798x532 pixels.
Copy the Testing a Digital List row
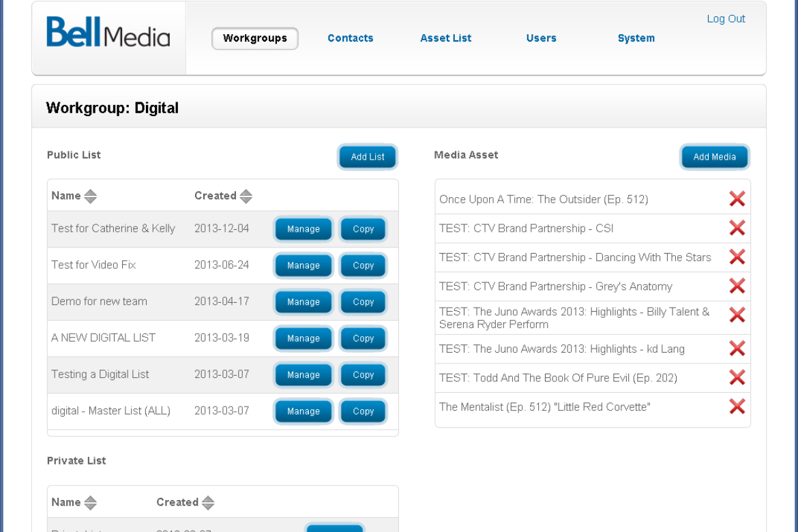coord(363,374)
